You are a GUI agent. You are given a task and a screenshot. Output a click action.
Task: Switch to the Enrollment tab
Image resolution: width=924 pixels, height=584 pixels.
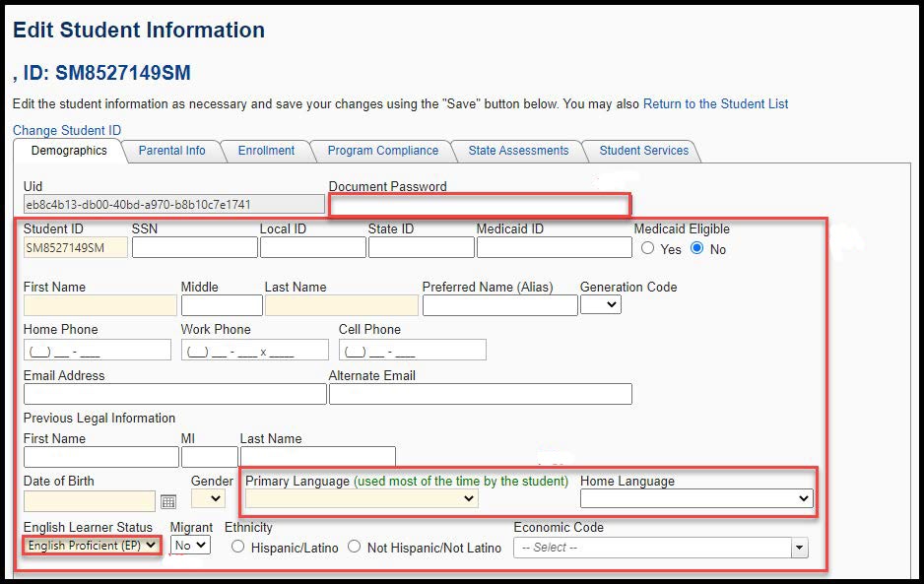pos(266,151)
